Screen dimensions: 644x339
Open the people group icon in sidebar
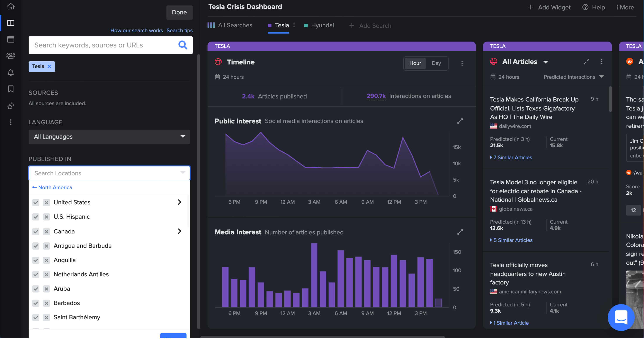tap(10, 56)
